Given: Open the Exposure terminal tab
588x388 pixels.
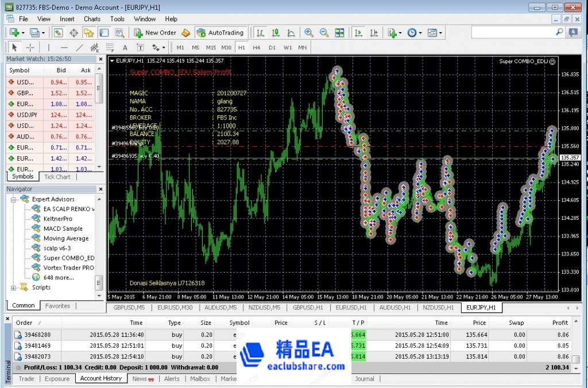Looking at the screenshot, I should pos(57,379).
